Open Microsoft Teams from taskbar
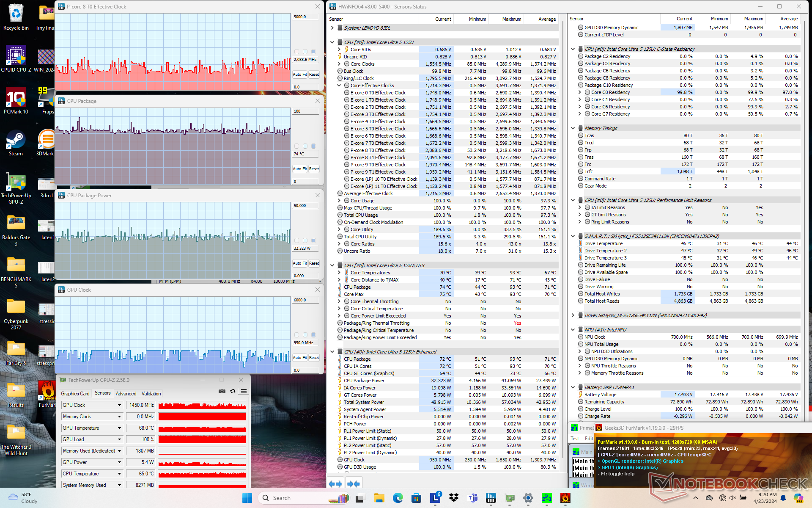The height and width of the screenshot is (508, 812). coord(472,498)
